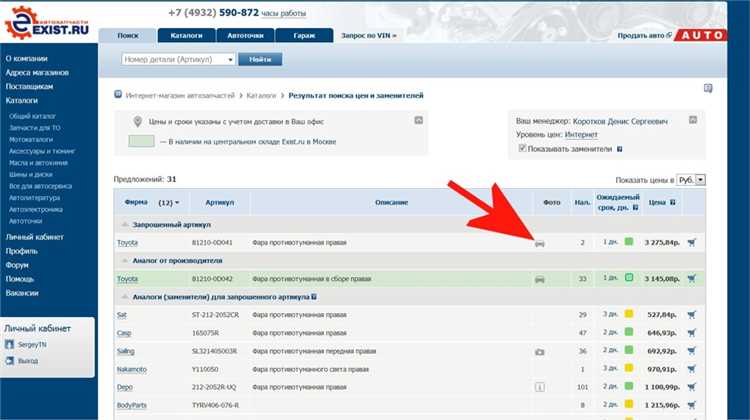
Task: Switch to the Автоточки tab
Action: (x=245, y=35)
